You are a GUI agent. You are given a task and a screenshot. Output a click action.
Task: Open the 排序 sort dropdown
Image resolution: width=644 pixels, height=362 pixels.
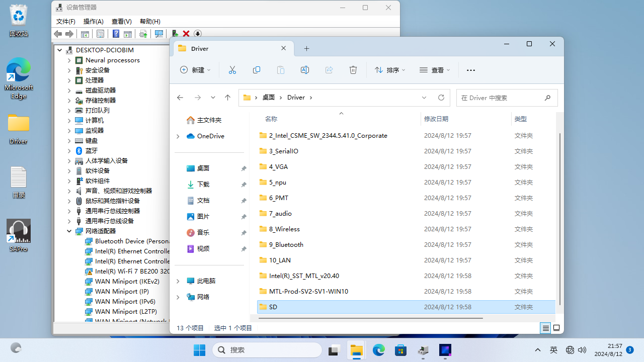pos(390,70)
